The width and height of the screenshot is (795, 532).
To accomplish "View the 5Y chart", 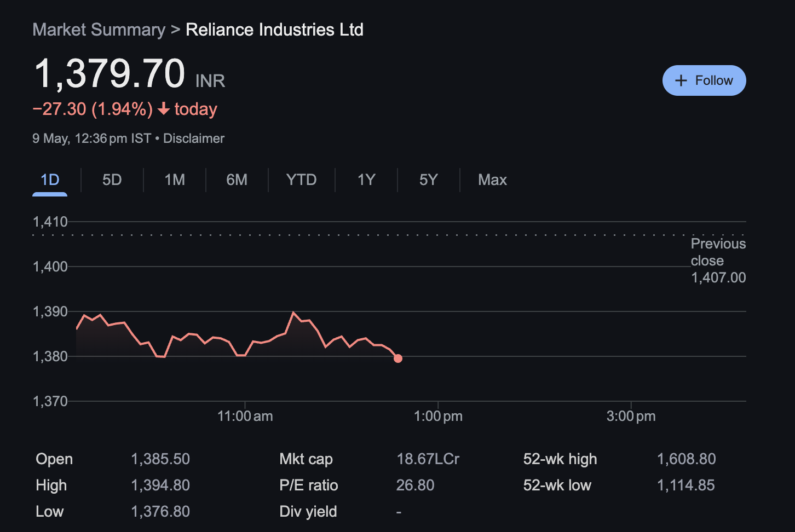I will point(428,180).
